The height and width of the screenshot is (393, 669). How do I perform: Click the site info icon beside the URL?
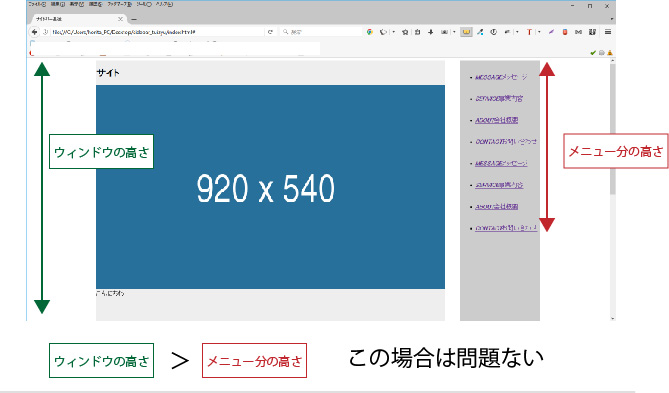[46, 32]
